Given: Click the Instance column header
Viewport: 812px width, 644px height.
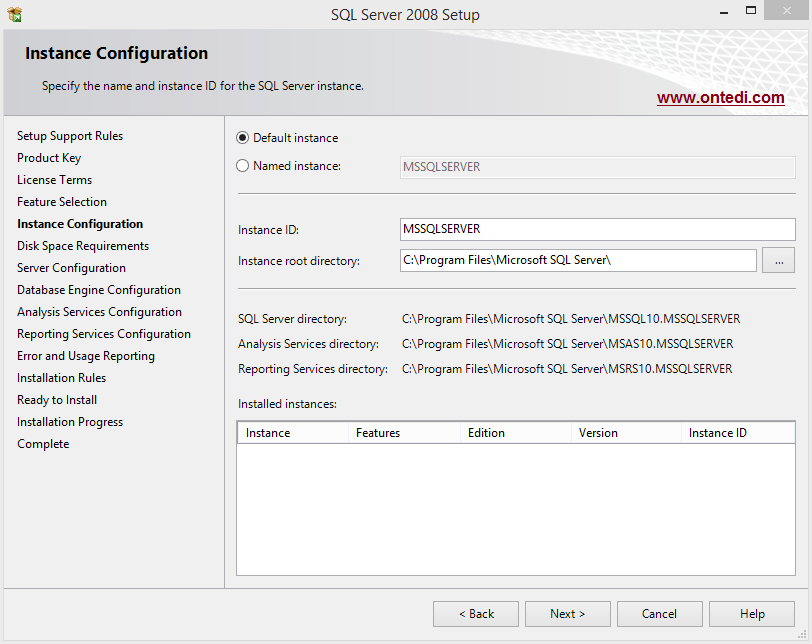Looking at the screenshot, I should pyautogui.click(x=293, y=433).
